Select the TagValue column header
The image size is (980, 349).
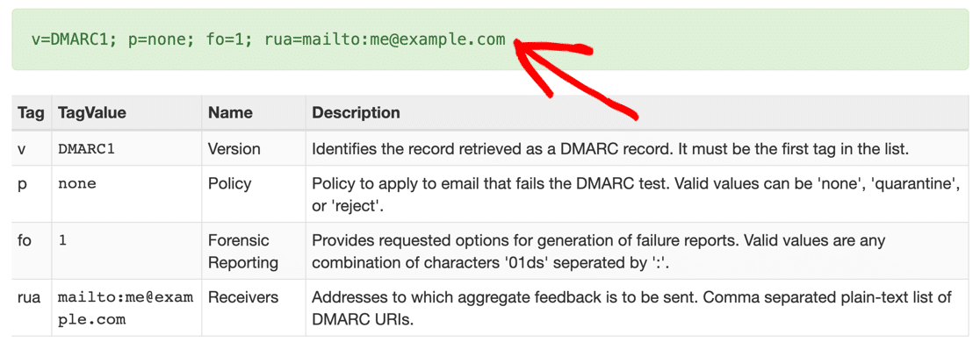[92, 112]
